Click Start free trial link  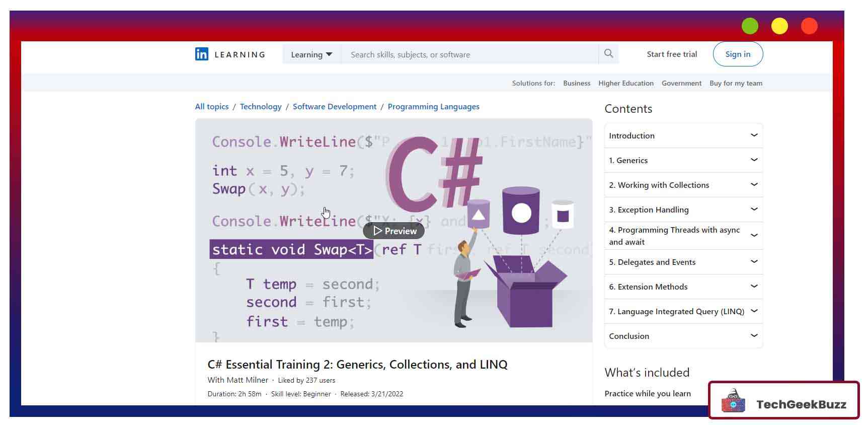coord(672,54)
